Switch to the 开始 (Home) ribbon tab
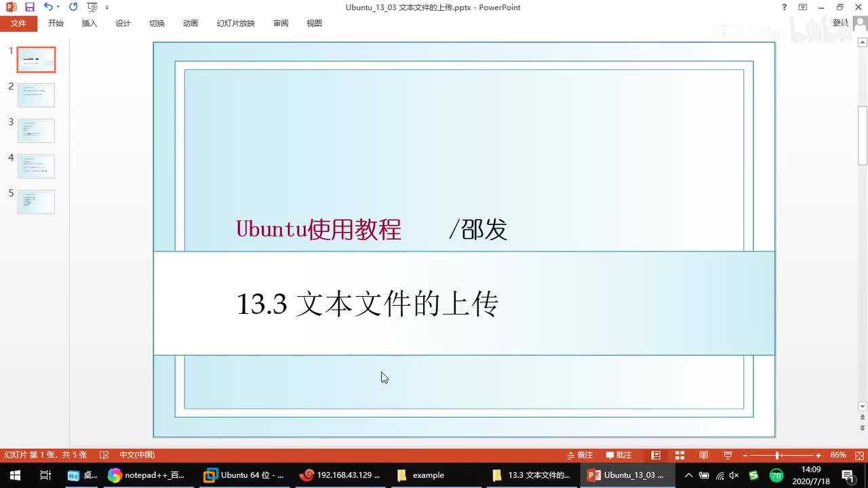The width and height of the screenshot is (868, 488). tap(56, 23)
